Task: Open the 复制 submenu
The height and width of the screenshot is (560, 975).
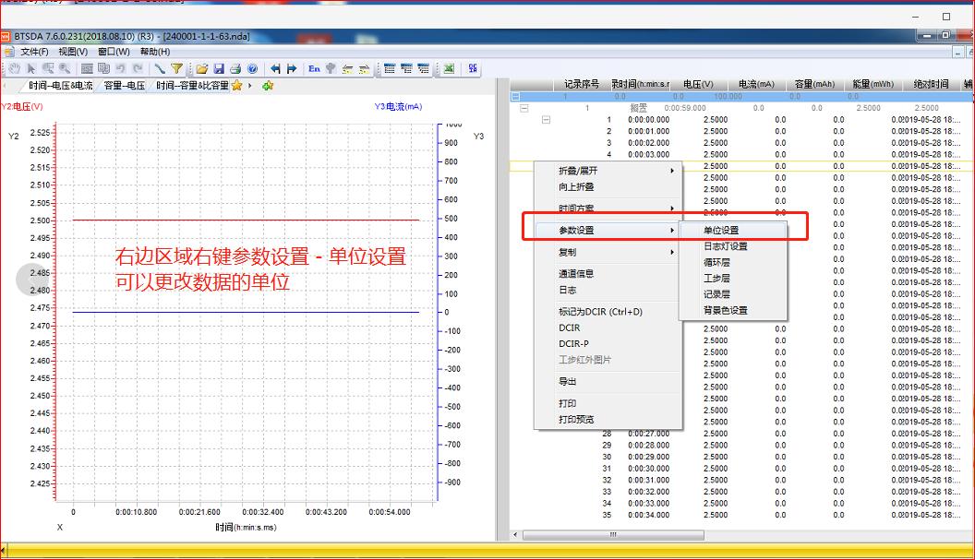Action: [608, 252]
